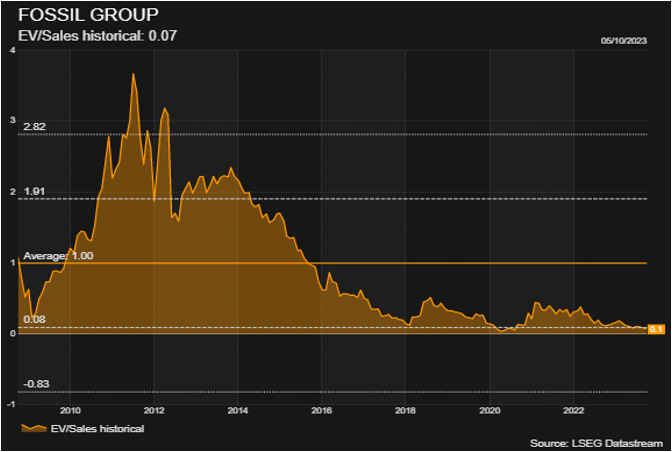Click the 2018 x-axis label
Image resolution: width=672 pixels, height=452 pixels.
405,410
